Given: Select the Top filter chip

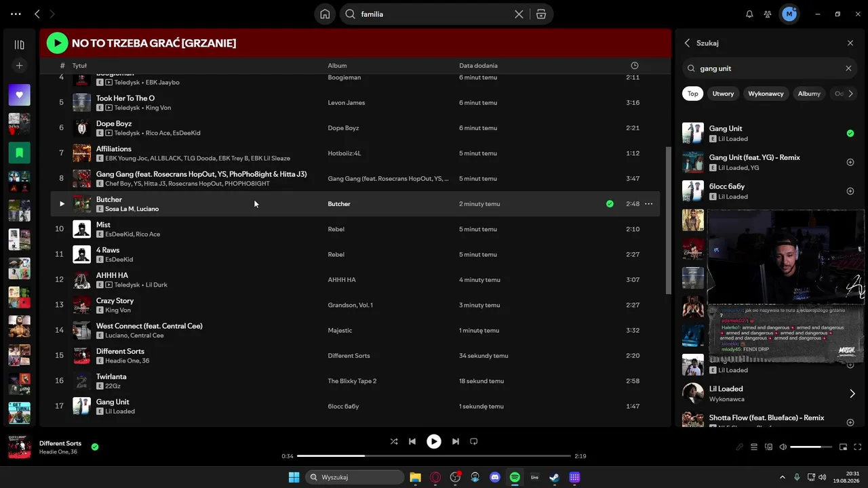Looking at the screenshot, I should (x=692, y=94).
